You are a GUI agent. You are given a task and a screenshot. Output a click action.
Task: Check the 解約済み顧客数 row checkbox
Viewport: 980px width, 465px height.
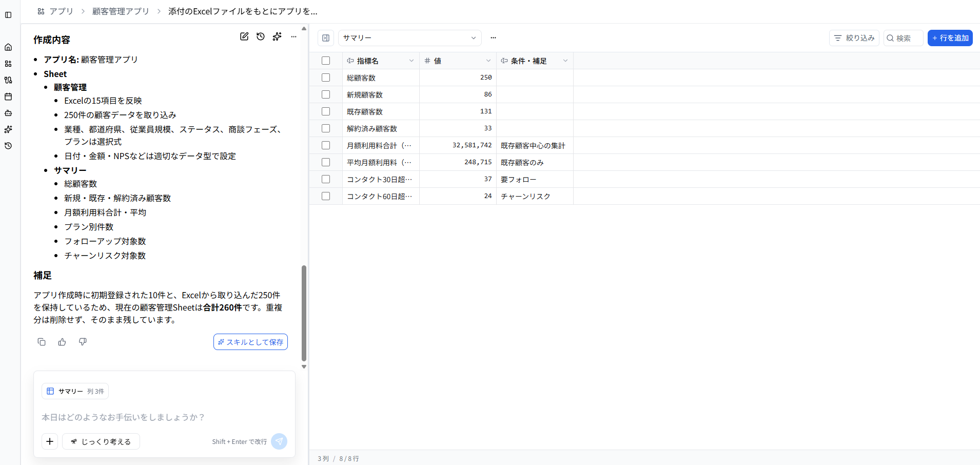326,128
